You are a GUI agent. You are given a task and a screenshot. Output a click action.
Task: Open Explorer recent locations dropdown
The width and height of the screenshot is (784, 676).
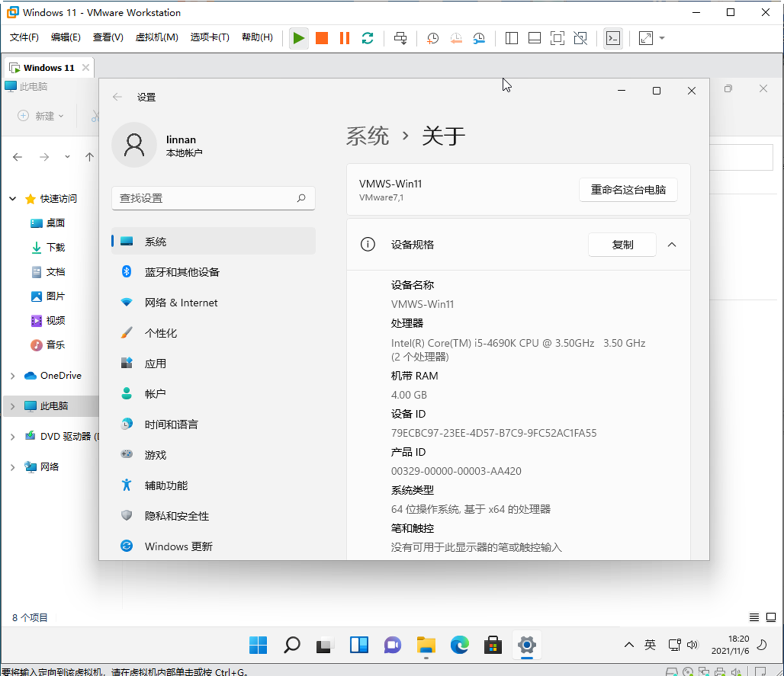click(67, 157)
